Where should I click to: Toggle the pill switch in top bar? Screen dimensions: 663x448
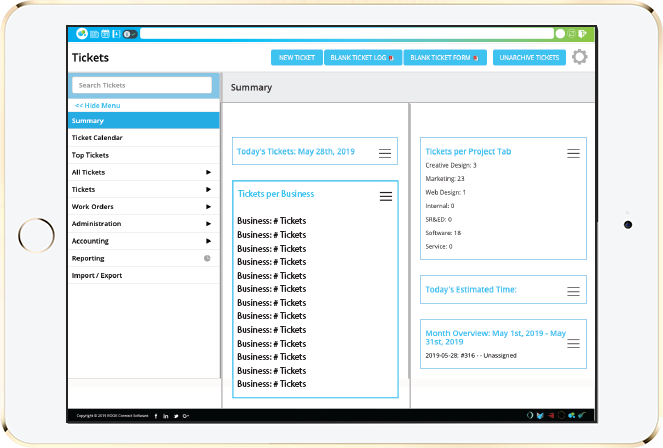(130, 34)
